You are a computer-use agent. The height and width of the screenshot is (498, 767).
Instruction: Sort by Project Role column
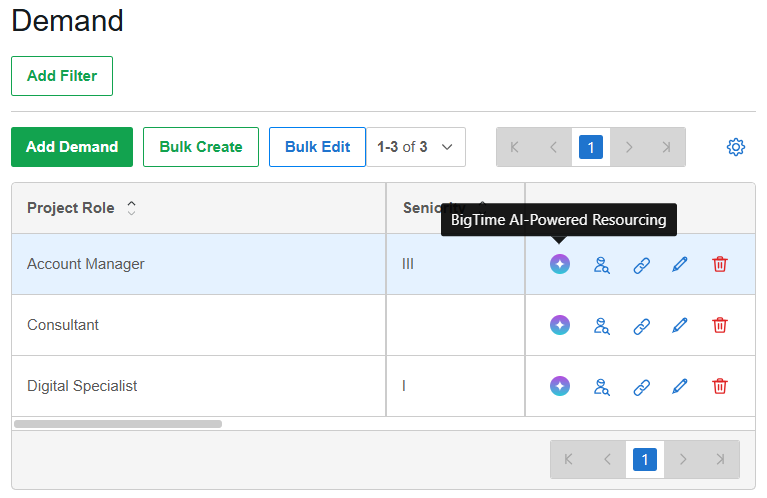tap(131, 208)
